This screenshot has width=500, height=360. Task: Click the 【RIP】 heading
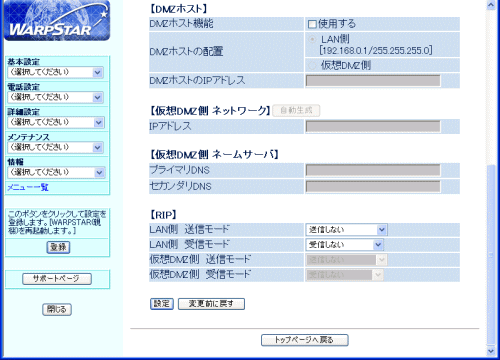coord(163,215)
